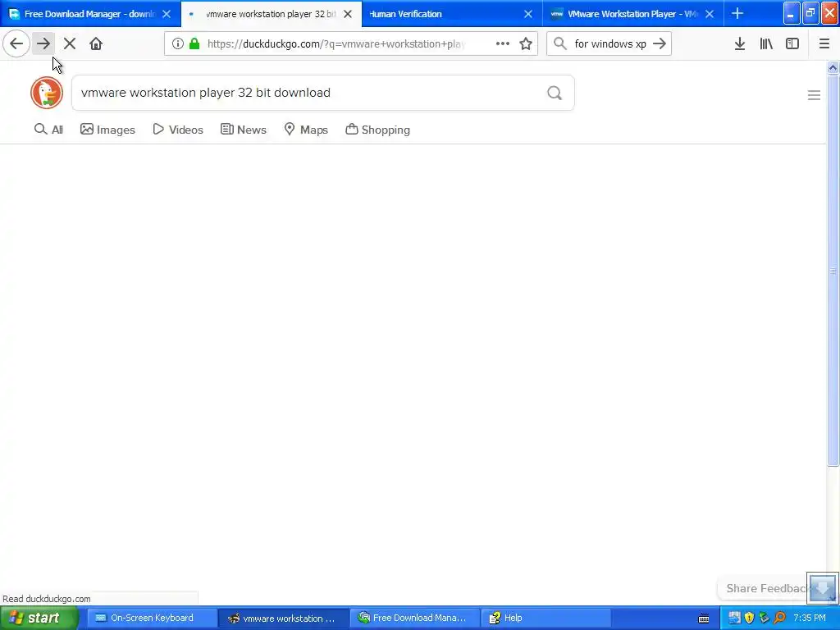The image size is (840, 630).
Task: Open the Firefox home page
Action: pos(96,43)
